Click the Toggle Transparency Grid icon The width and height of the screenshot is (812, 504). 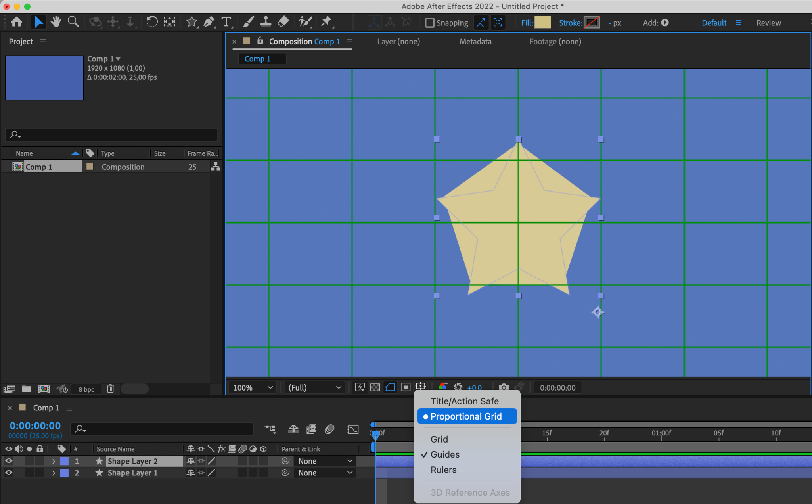[375, 387]
